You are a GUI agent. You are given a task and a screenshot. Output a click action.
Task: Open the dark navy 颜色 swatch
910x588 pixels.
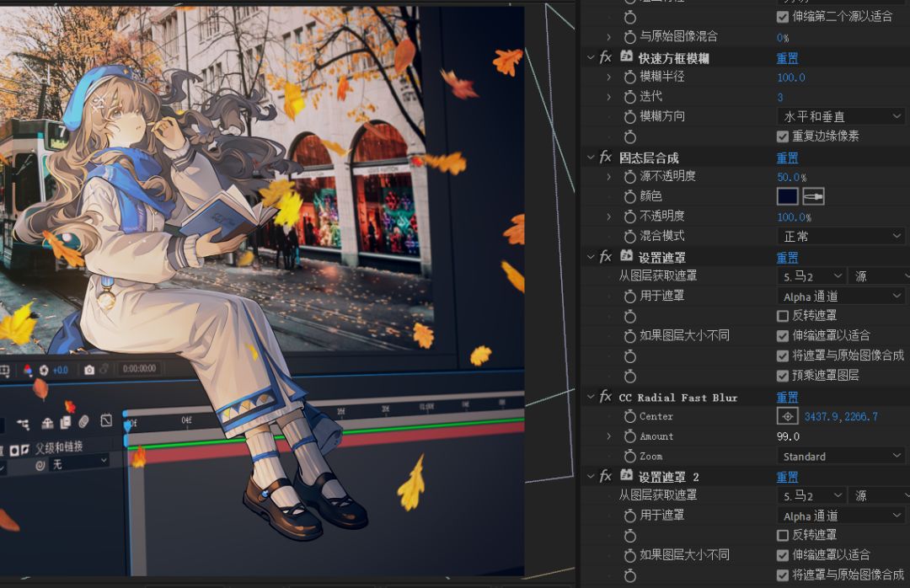787,196
